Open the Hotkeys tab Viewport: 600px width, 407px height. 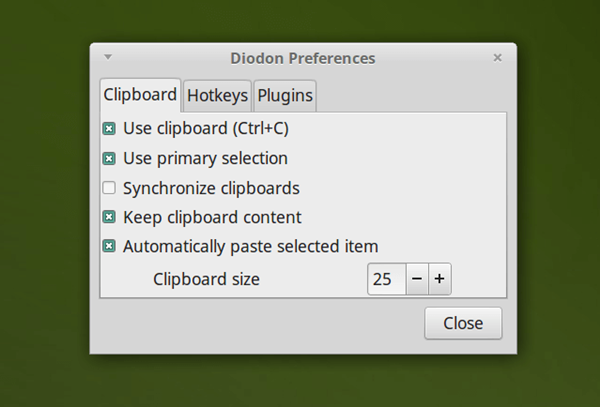tap(217, 96)
